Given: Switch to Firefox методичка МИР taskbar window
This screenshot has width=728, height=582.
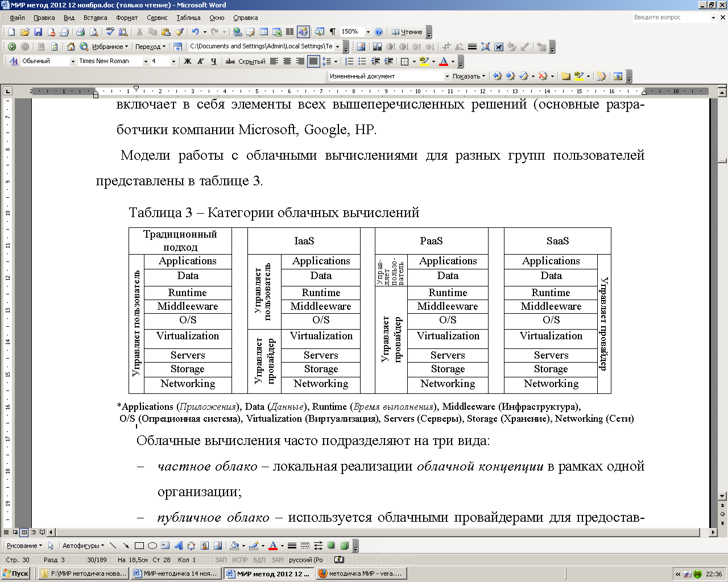Looking at the screenshot, I should [361, 574].
